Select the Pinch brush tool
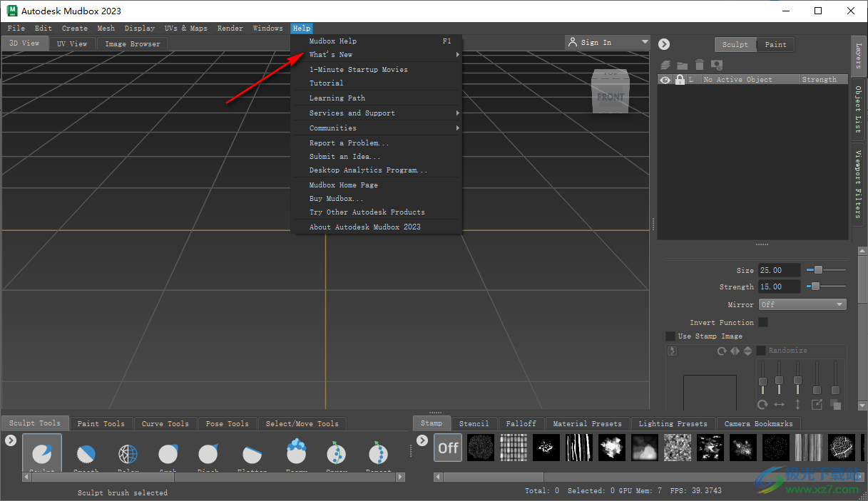This screenshot has width=868, height=501. [208, 453]
